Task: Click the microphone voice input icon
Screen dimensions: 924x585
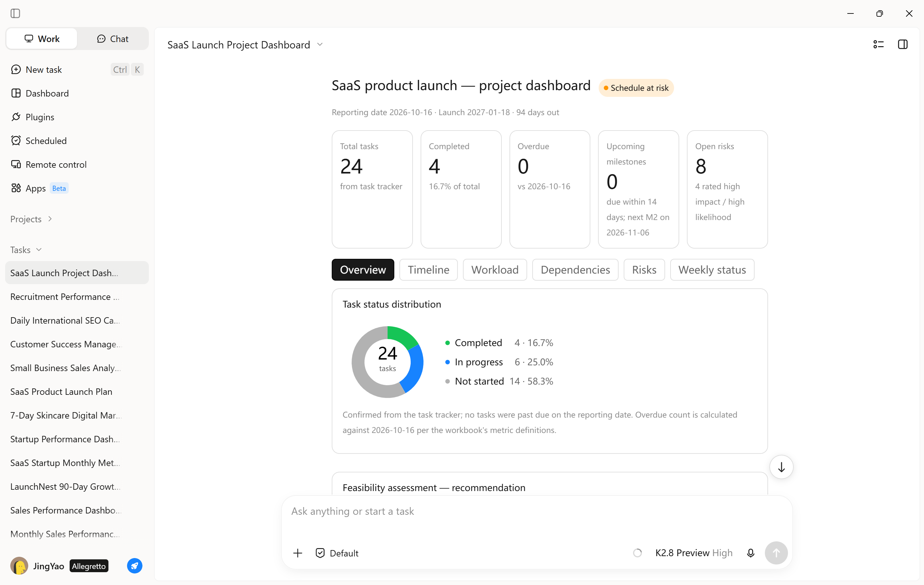Action: 750,553
